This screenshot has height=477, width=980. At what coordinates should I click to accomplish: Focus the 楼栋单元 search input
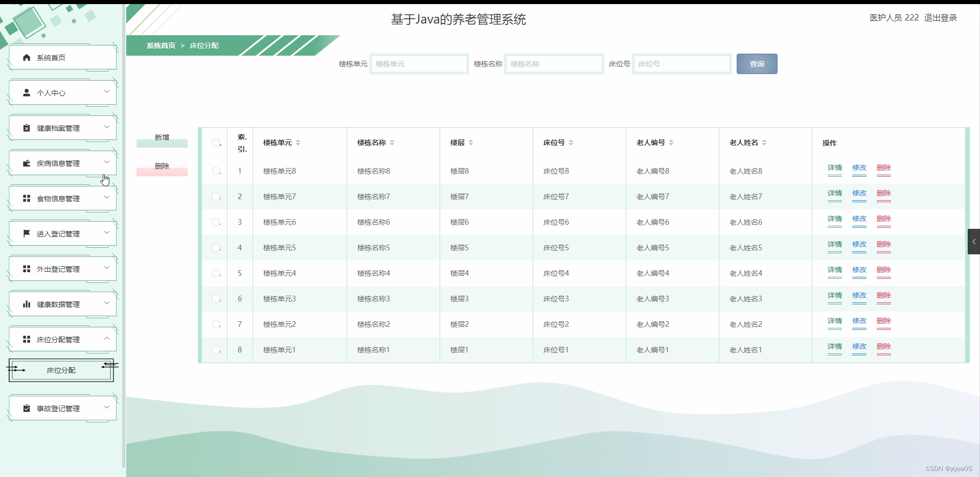click(419, 64)
